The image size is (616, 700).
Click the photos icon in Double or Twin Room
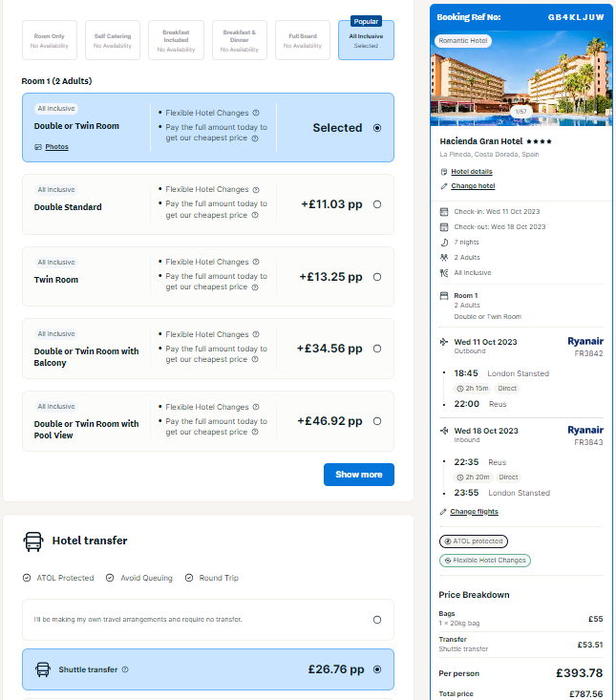(38, 147)
